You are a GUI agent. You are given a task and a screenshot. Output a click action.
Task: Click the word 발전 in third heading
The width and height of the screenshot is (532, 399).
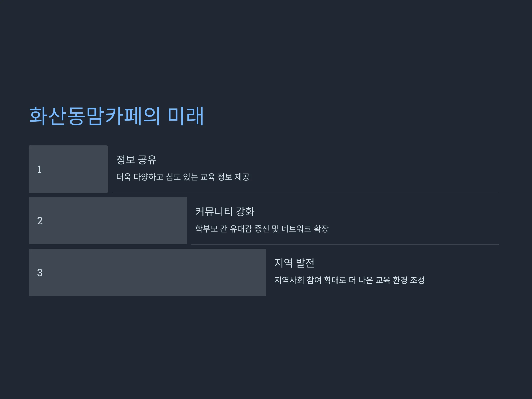305,263
